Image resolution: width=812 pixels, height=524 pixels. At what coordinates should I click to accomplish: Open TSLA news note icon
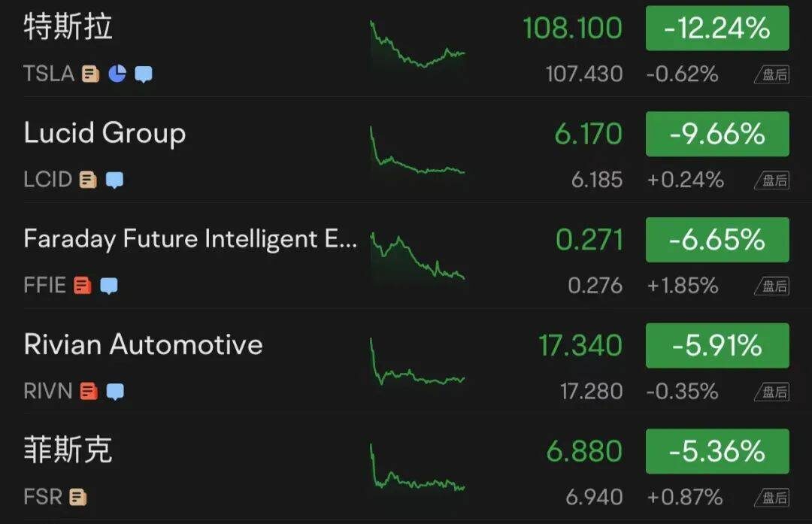pyautogui.click(x=91, y=74)
